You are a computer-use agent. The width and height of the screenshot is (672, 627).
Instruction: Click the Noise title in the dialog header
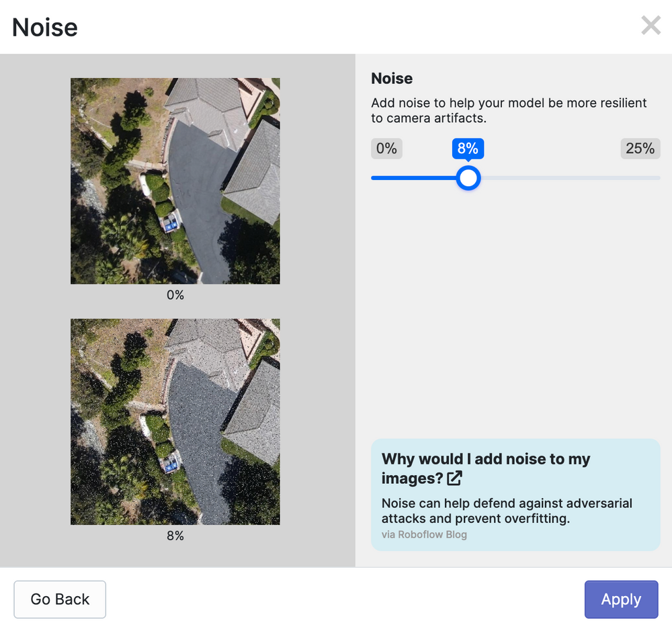44,27
